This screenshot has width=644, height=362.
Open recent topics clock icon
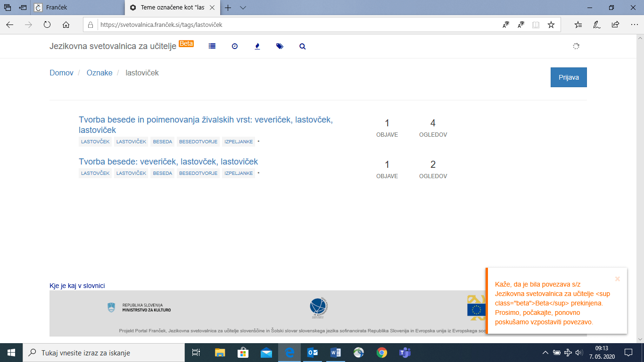click(235, 46)
